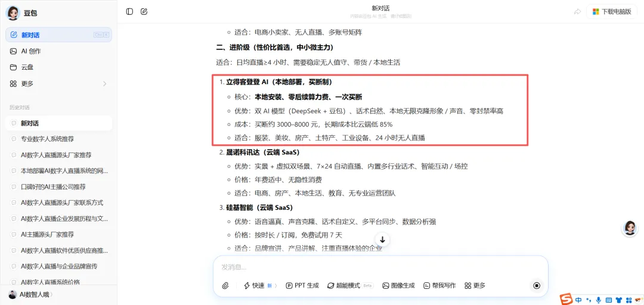Click the line 价格：年费适中、无隐性消费

tap(278, 180)
